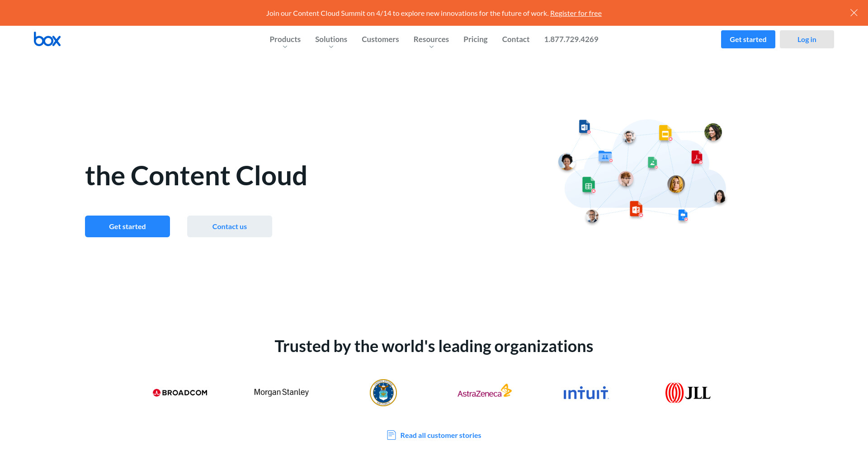This screenshot has height=451, width=868.
Task: Click the red PDF file icon
Action: [x=697, y=157]
